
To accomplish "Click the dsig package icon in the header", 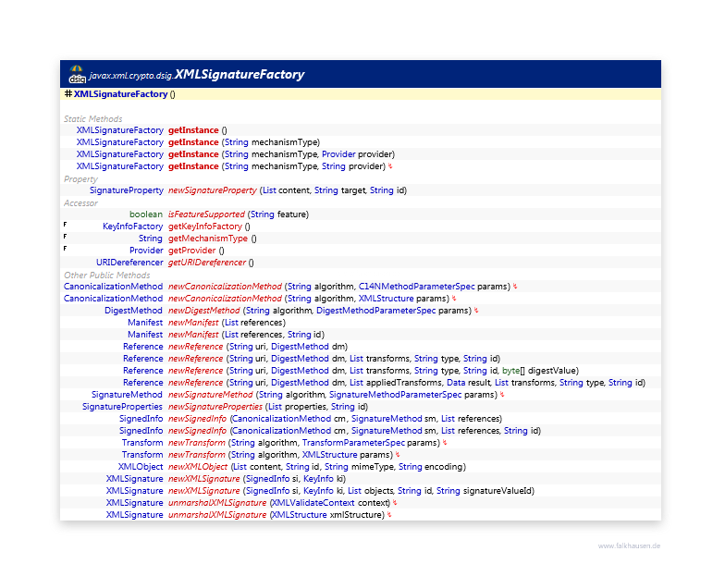I will click(x=77, y=75).
